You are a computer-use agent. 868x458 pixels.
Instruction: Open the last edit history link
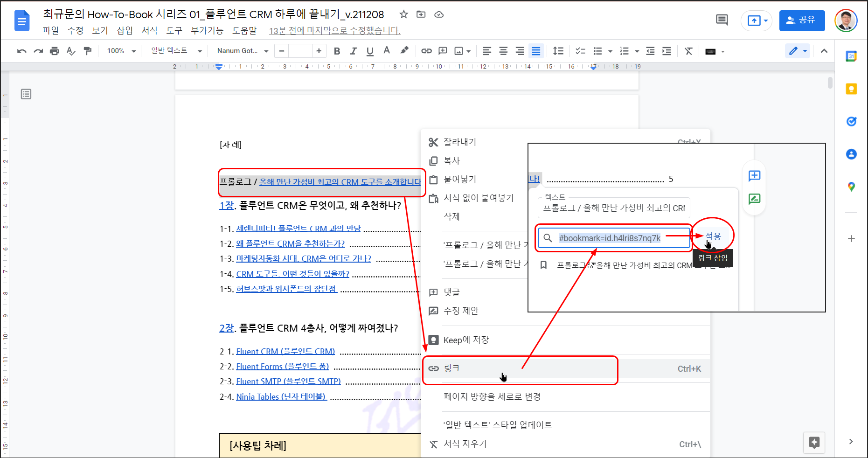point(335,31)
